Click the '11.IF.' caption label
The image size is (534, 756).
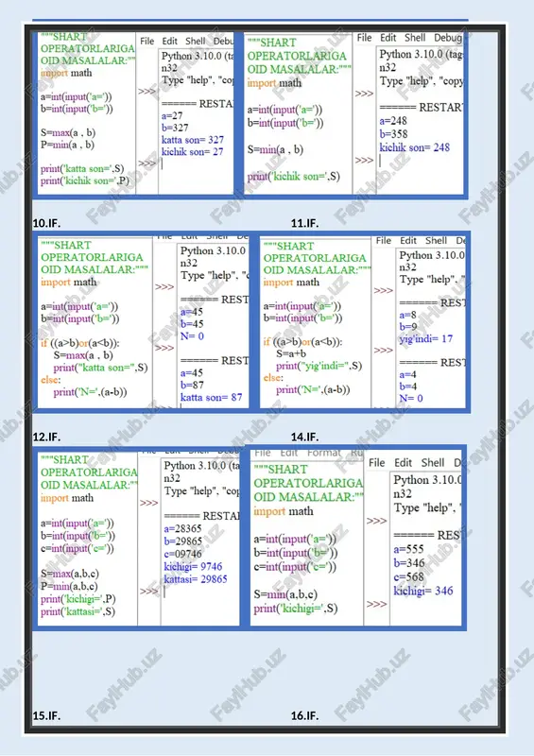pyautogui.click(x=305, y=223)
